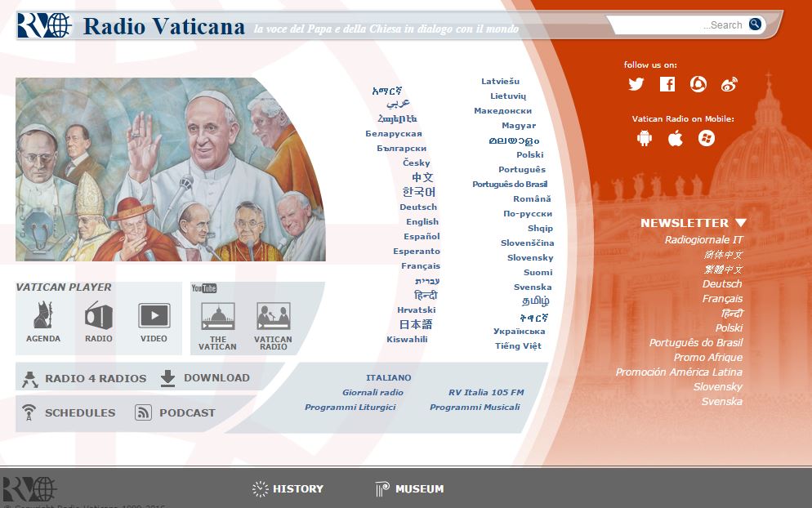This screenshot has width=812, height=508.
Task: Choose the Português do Brasil newsletter link
Action: [696, 342]
